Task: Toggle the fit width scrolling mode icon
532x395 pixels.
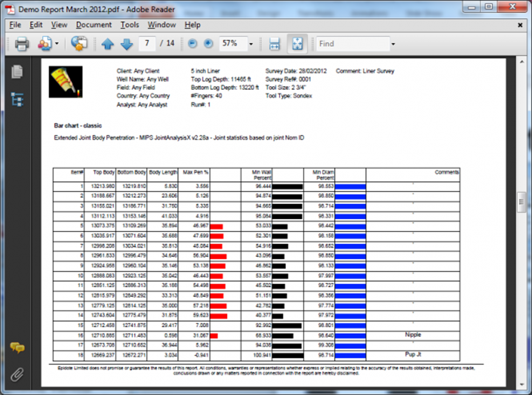Action: [x=274, y=44]
